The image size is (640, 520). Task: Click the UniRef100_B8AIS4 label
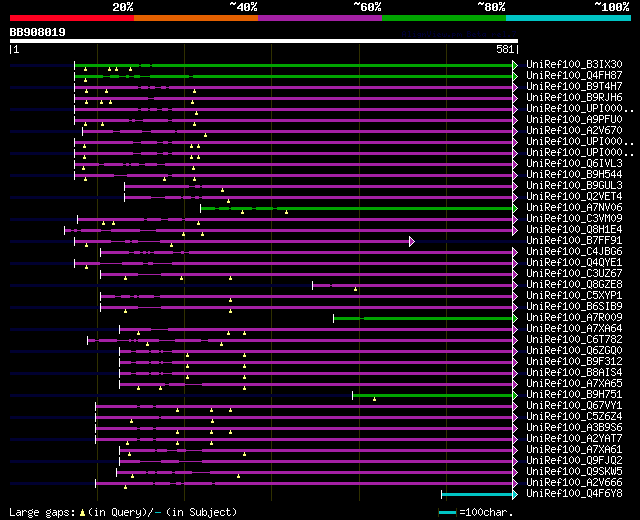pos(574,373)
